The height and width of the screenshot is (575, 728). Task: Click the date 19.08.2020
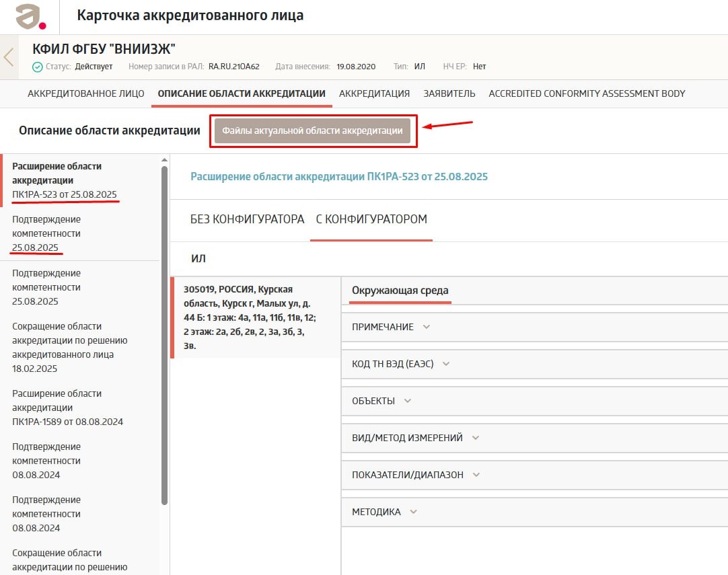pyautogui.click(x=356, y=67)
